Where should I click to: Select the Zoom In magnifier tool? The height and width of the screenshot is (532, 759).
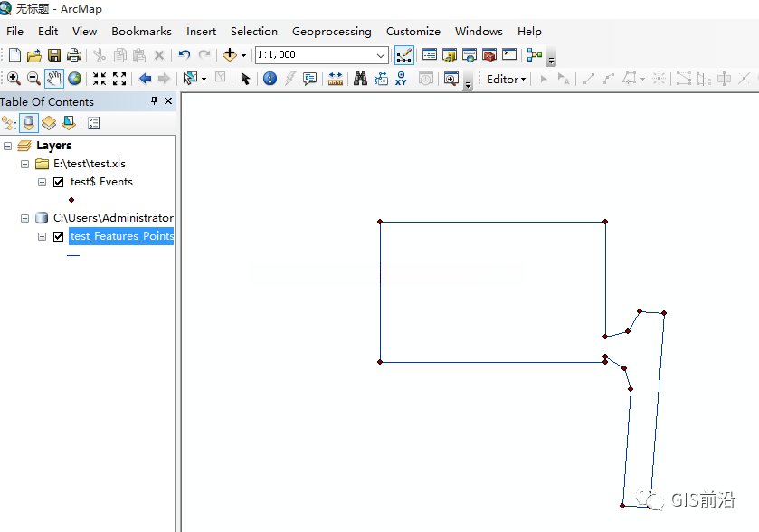pos(14,79)
